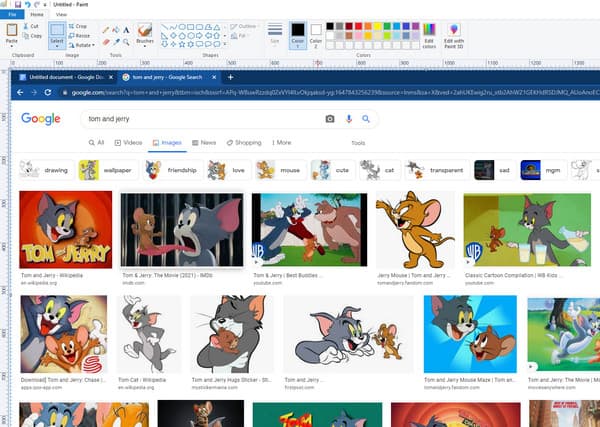Click the 'Untitled document - Google Docs' tab in the canvas image
This screenshot has height=427, width=600.
point(67,77)
